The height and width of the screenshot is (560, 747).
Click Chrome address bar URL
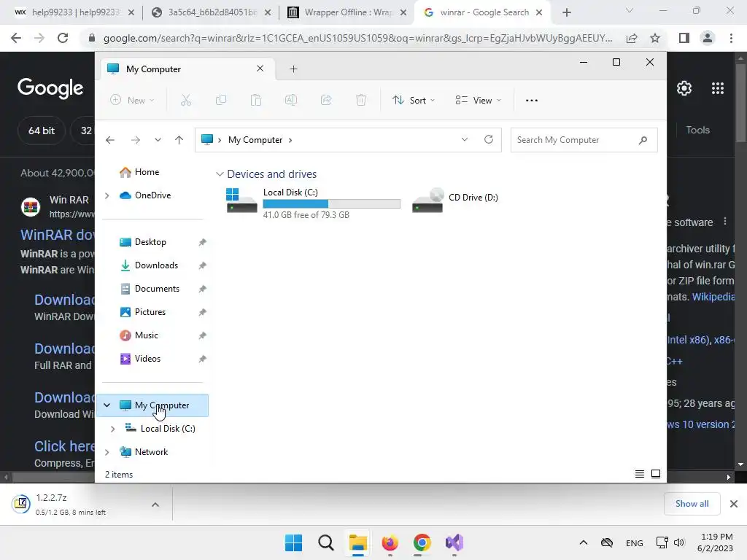(x=357, y=38)
